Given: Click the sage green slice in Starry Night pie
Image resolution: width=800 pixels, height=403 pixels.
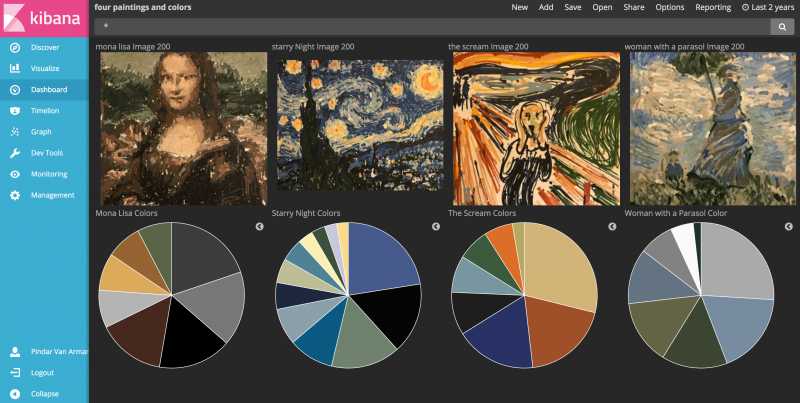Looking at the screenshot, I should coord(362,337).
